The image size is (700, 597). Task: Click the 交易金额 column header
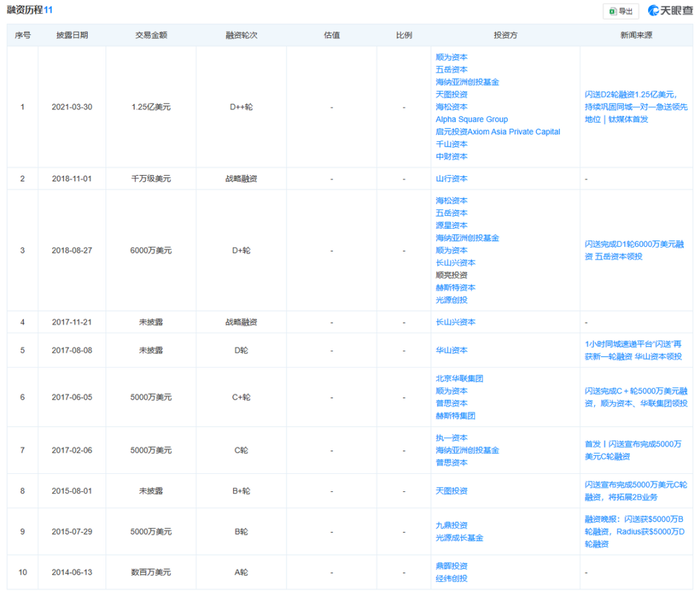pyautogui.click(x=151, y=35)
